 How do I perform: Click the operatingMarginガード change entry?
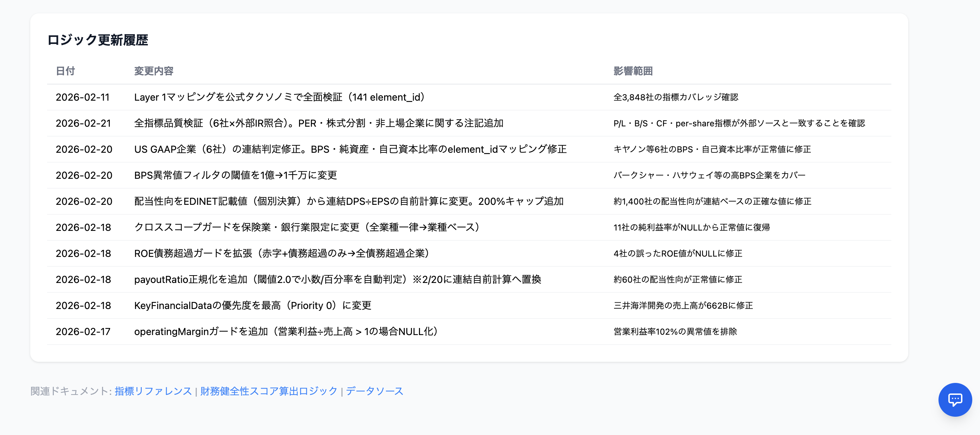pos(286,332)
